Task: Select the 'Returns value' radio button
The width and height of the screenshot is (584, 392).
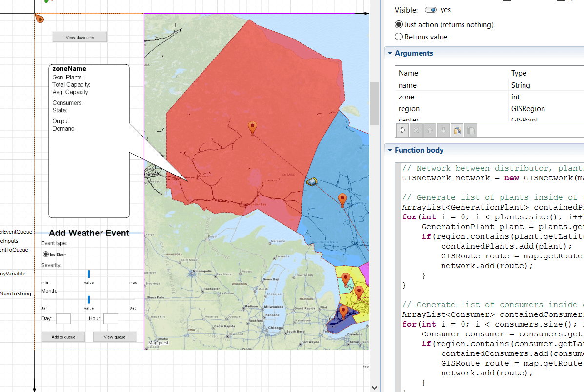Action: click(399, 37)
